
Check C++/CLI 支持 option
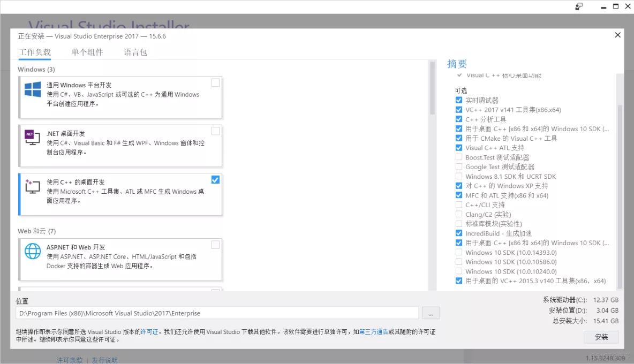click(x=458, y=205)
